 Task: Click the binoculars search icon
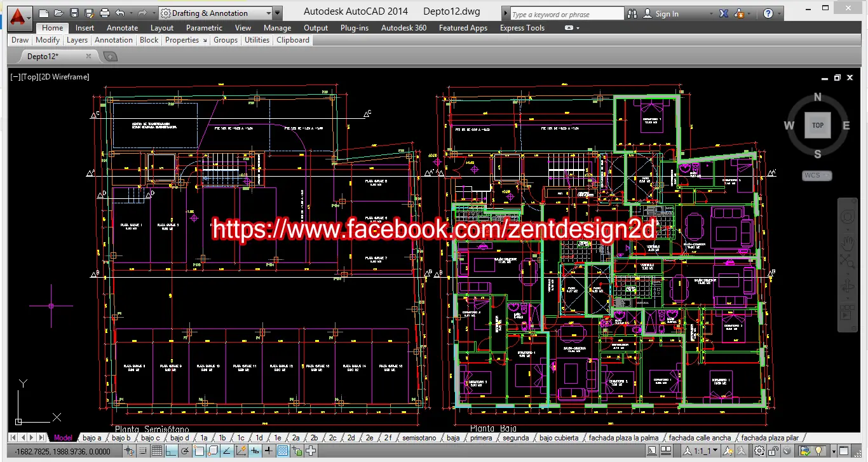tap(632, 13)
